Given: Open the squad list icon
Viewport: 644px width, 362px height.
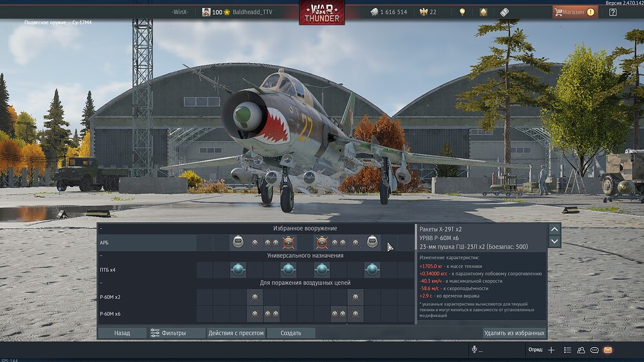Looking at the screenshot, I should click(x=567, y=350).
